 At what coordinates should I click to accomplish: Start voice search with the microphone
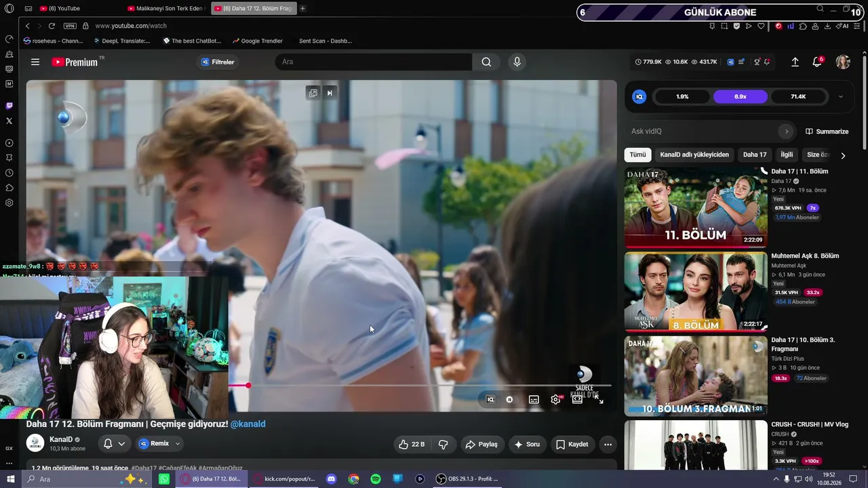click(517, 62)
